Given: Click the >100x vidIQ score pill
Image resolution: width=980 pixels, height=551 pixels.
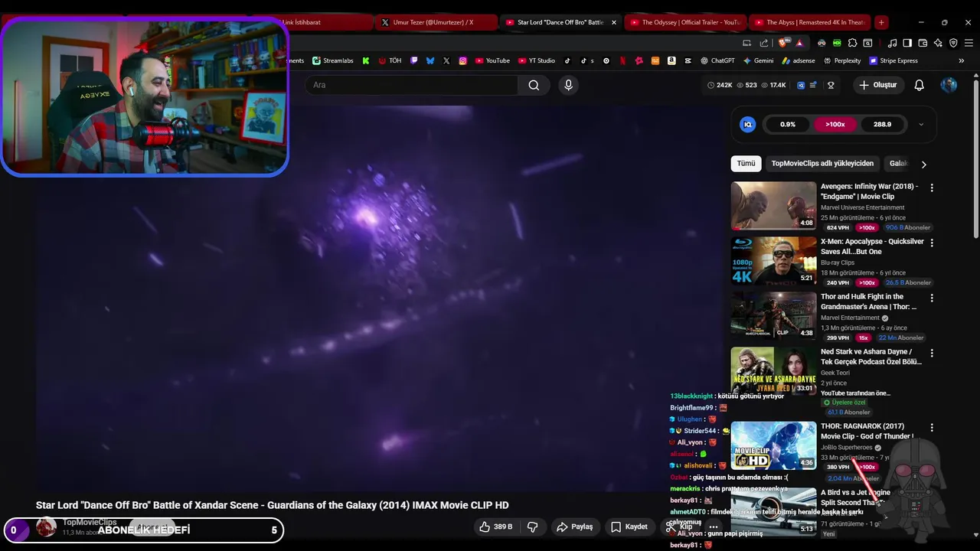Looking at the screenshot, I should (x=835, y=124).
